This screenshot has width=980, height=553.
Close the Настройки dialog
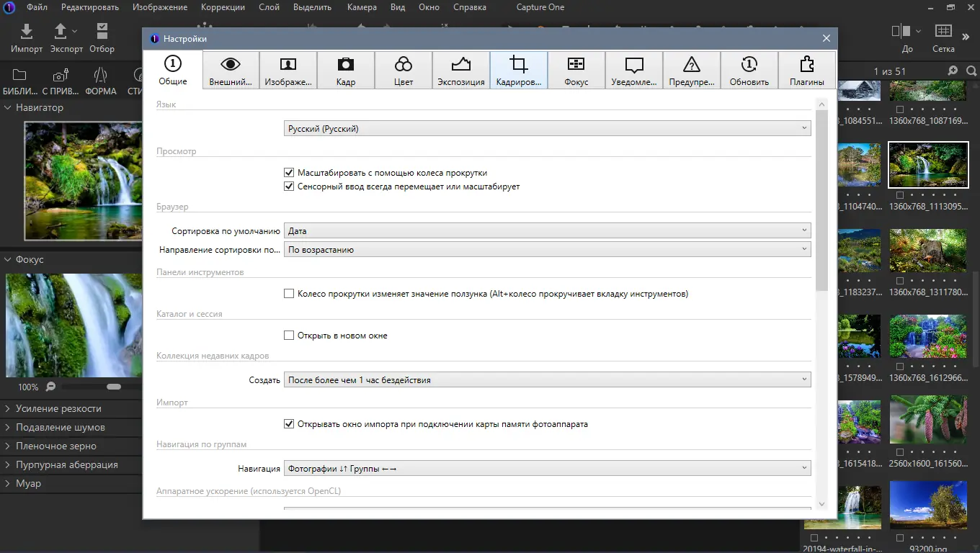(827, 38)
